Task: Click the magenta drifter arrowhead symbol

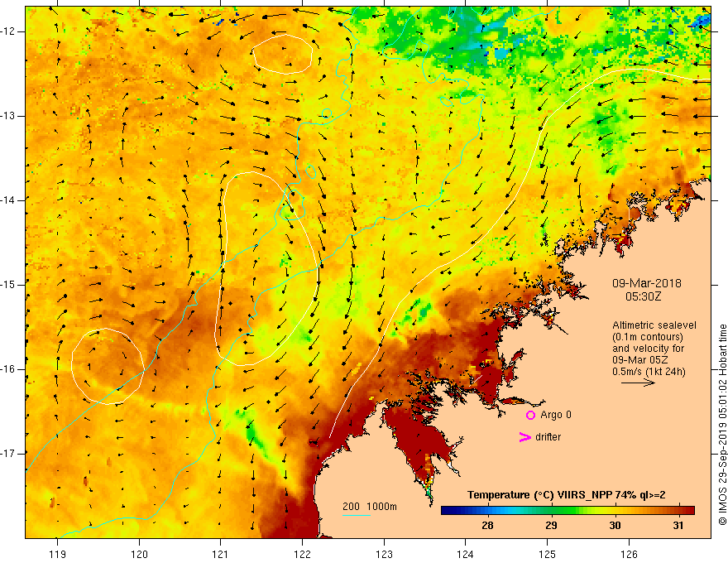Action: [x=525, y=437]
